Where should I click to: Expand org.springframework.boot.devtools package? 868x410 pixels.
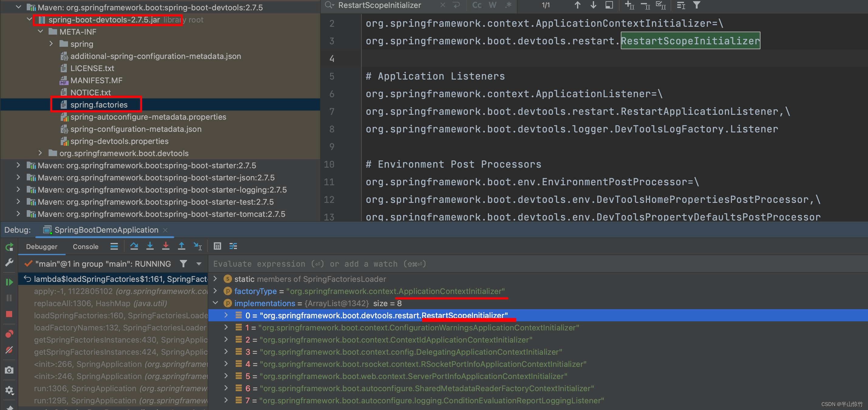[40, 153]
